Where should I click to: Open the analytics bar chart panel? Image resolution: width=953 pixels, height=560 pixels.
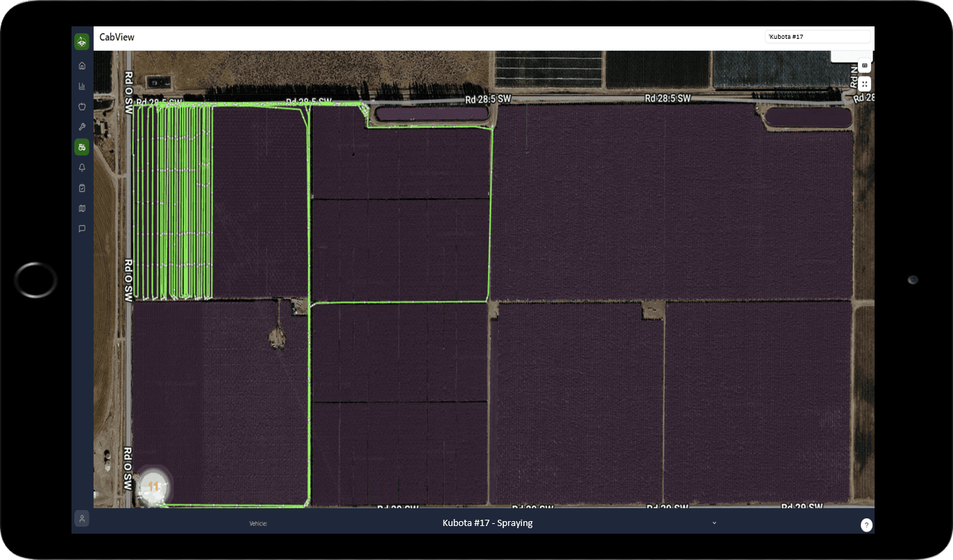pos(82,85)
